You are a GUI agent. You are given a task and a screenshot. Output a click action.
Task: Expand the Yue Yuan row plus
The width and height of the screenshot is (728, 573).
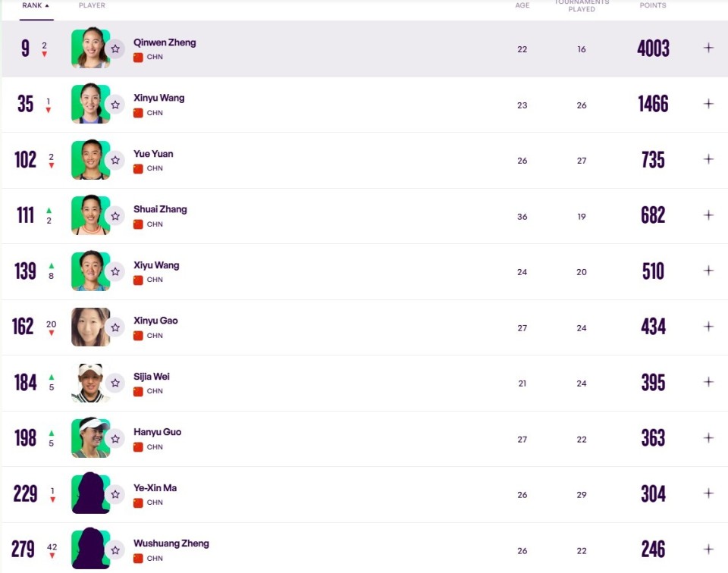pos(708,159)
